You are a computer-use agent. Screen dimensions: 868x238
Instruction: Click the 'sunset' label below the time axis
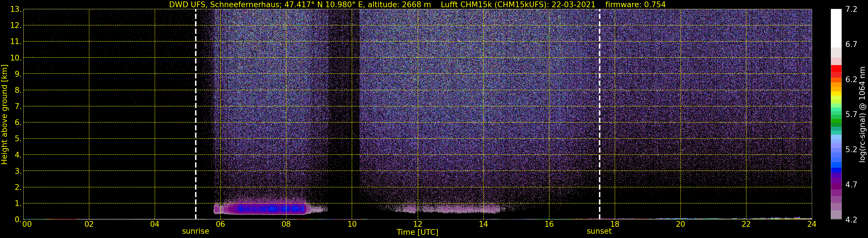(599, 231)
